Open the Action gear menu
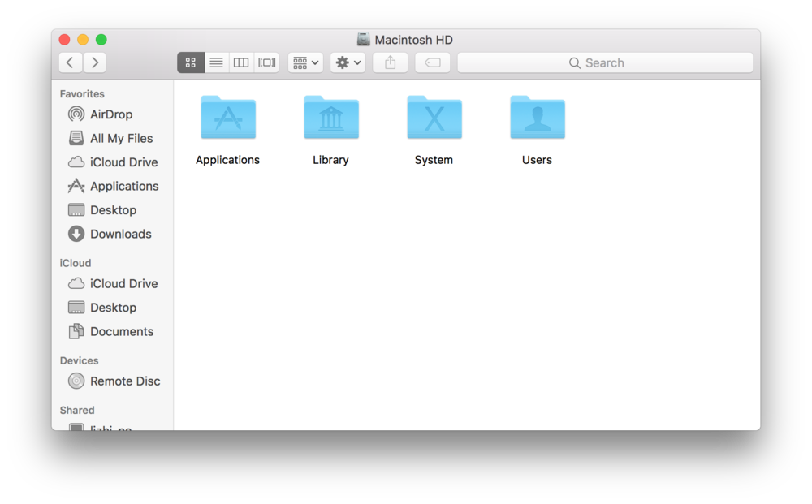This screenshot has height=504, width=812. [x=348, y=62]
